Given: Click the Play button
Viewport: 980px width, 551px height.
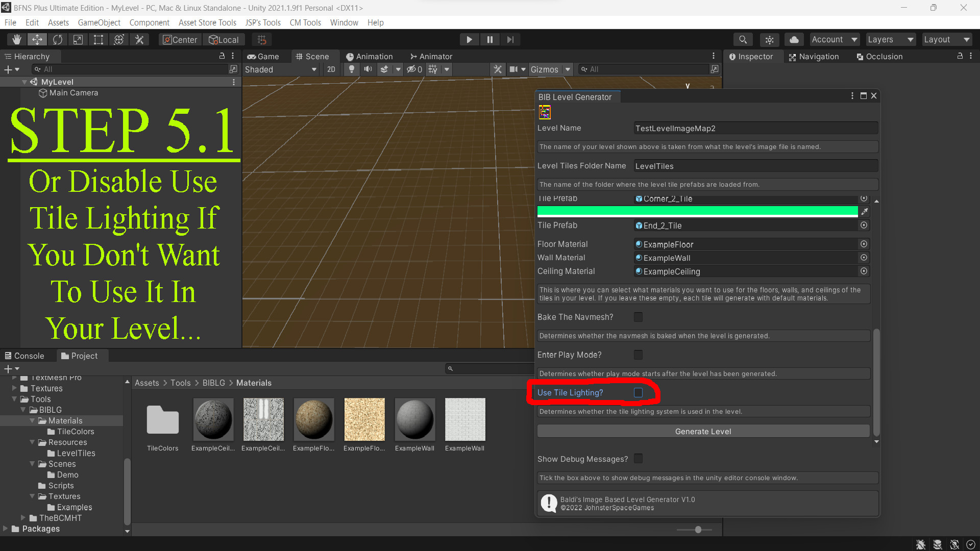Looking at the screenshot, I should point(469,39).
